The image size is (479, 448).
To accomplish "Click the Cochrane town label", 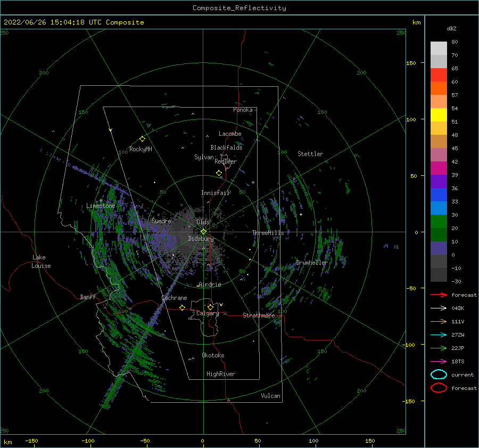I will click(174, 298).
